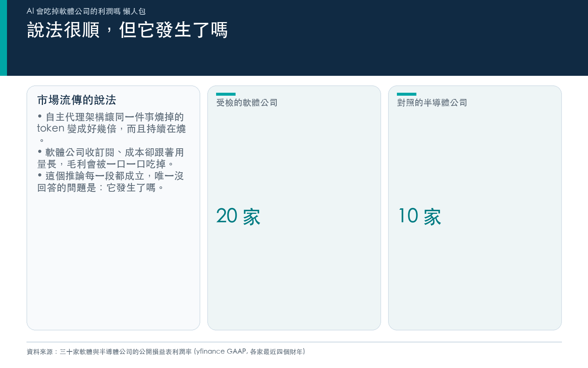Click the label 受檢的軟體公司
Viewport: 588px width, 368px height.
click(247, 103)
